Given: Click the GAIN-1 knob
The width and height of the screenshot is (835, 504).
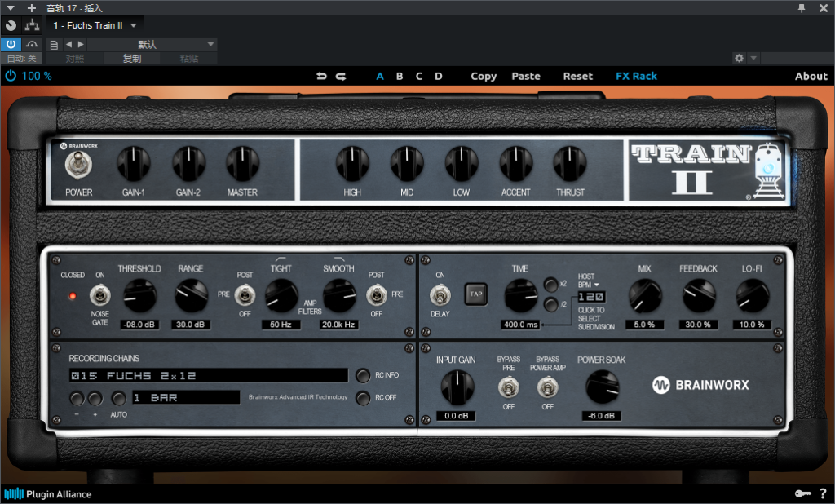Looking at the screenshot, I should pyautogui.click(x=134, y=163).
